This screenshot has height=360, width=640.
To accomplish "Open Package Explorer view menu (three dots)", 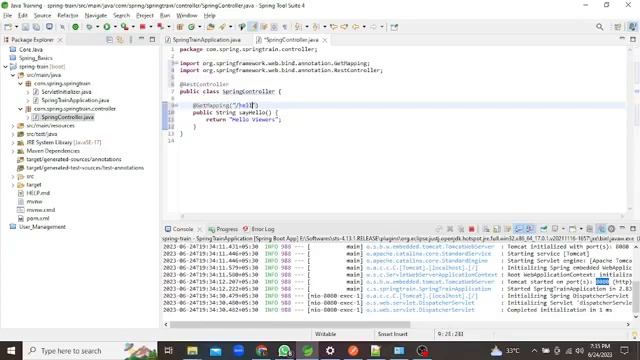I will coord(131,40).
